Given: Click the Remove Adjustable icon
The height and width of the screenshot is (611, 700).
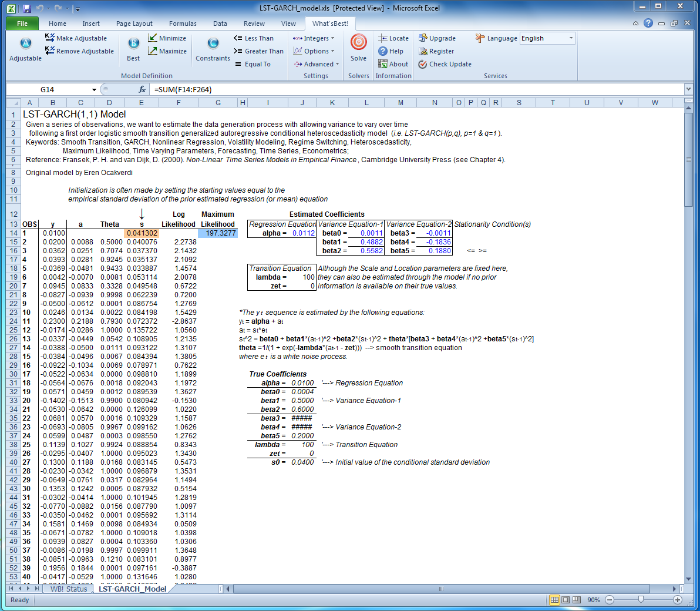Looking at the screenshot, I should 50,51.
